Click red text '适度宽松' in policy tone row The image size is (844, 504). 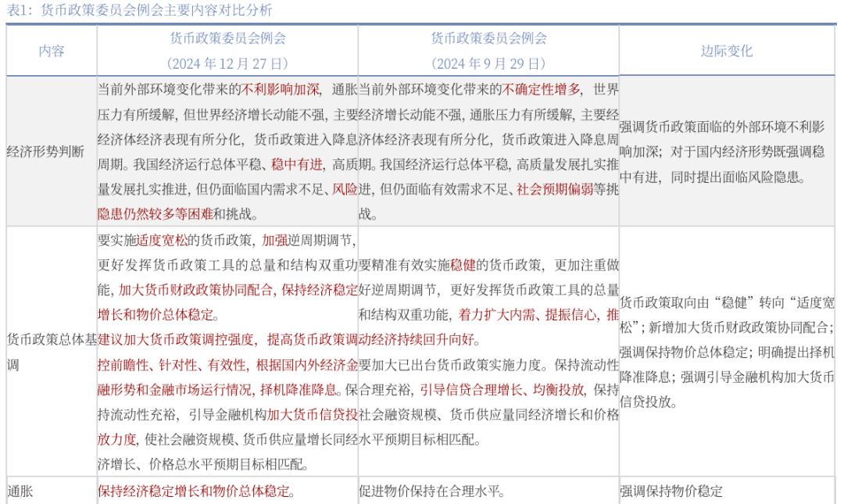(163, 240)
